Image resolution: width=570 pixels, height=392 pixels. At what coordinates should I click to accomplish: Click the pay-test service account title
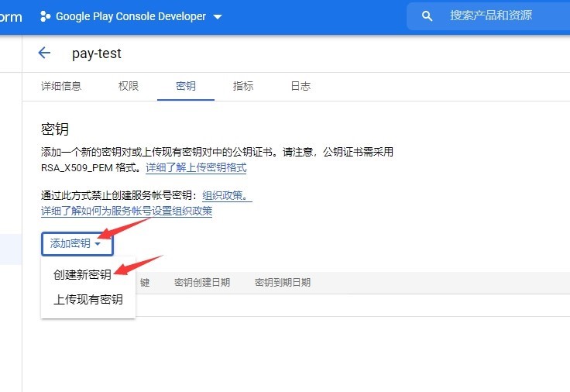97,53
